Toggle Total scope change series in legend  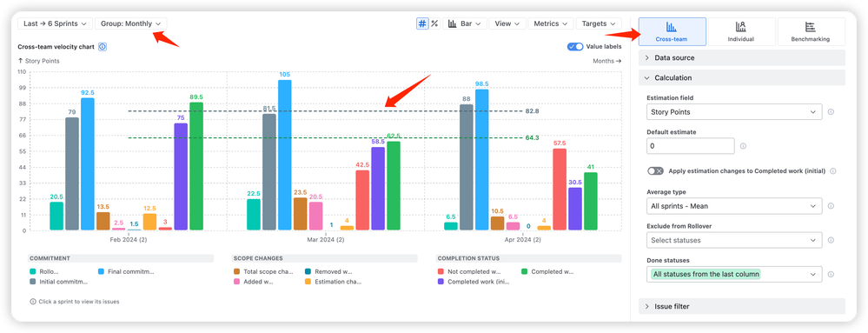(263, 271)
